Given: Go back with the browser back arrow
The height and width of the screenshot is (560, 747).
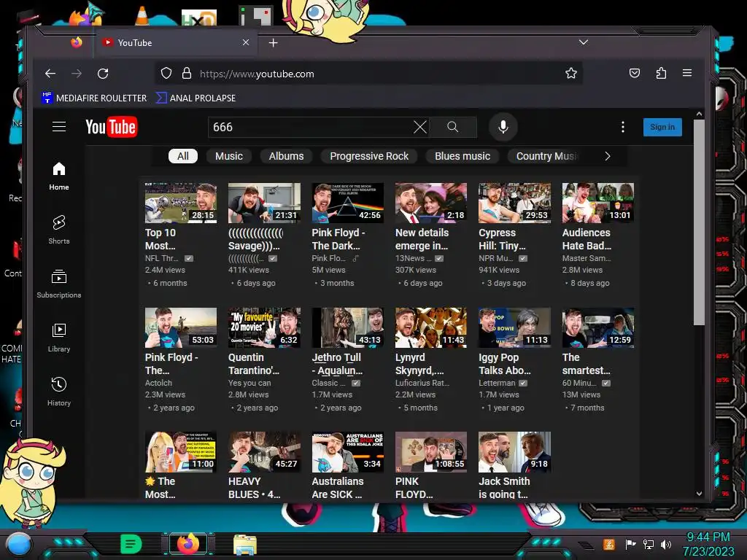Looking at the screenshot, I should click(x=50, y=74).
